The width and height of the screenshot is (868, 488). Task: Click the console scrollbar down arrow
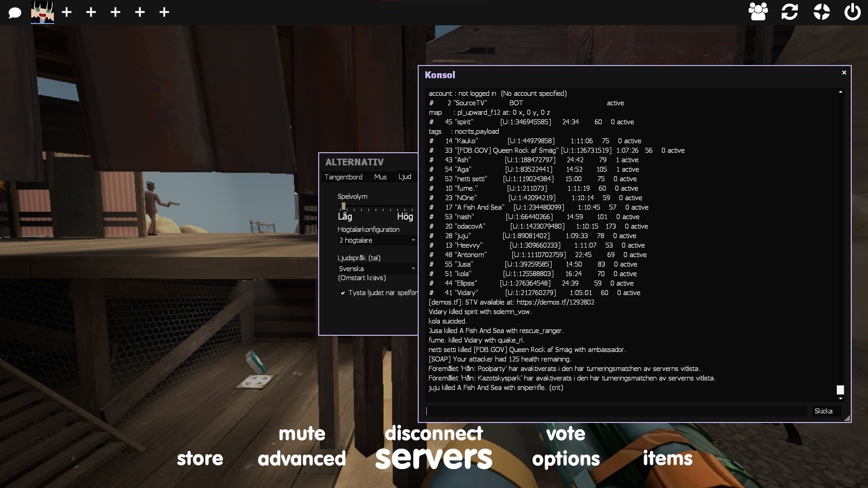tap(840, 399)
